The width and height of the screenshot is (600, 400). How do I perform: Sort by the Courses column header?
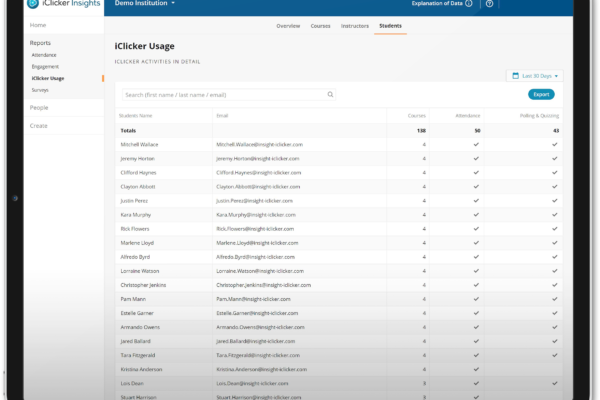pos(417,116)
